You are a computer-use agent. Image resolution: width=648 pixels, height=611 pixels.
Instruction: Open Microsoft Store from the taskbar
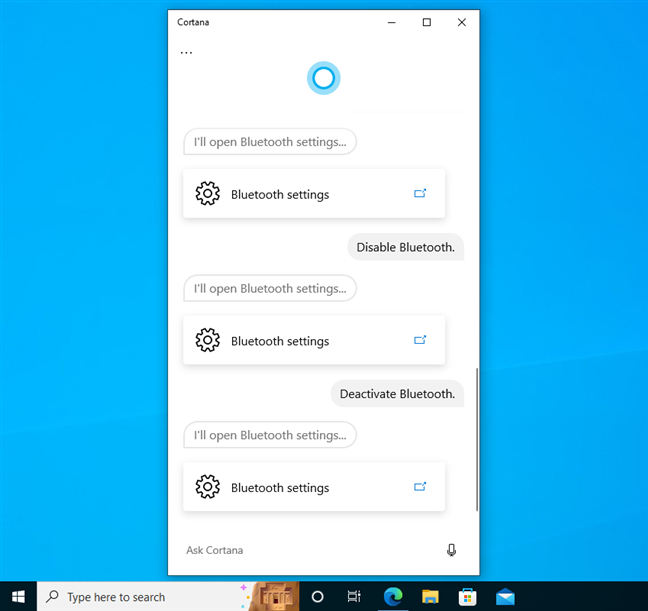[x=467, y=597]
